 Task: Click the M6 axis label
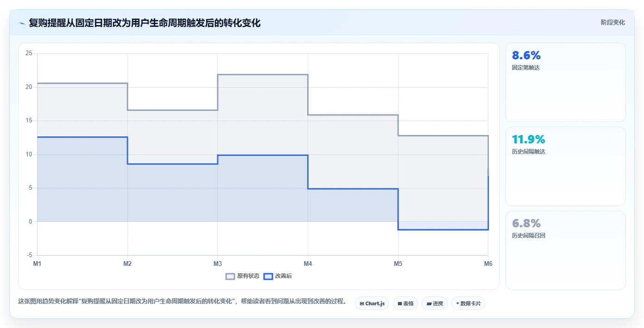488,264
